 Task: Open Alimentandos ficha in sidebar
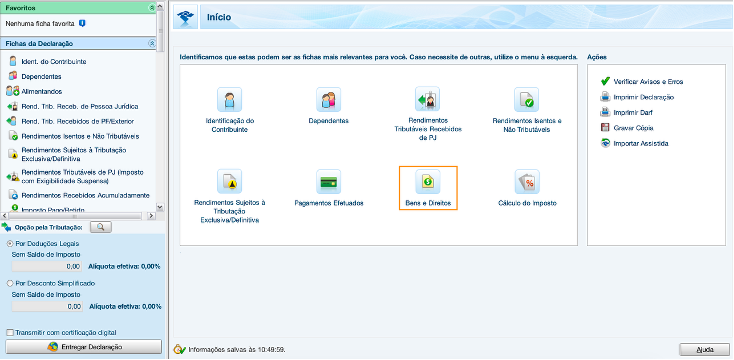pos(42,91)
